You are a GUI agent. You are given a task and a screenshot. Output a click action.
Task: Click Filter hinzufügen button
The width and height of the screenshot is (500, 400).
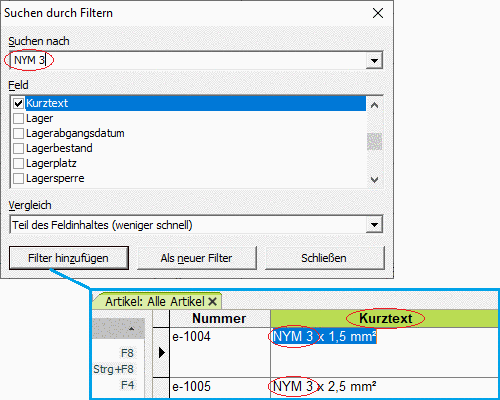pyautogui.click(x=69, y=258)
